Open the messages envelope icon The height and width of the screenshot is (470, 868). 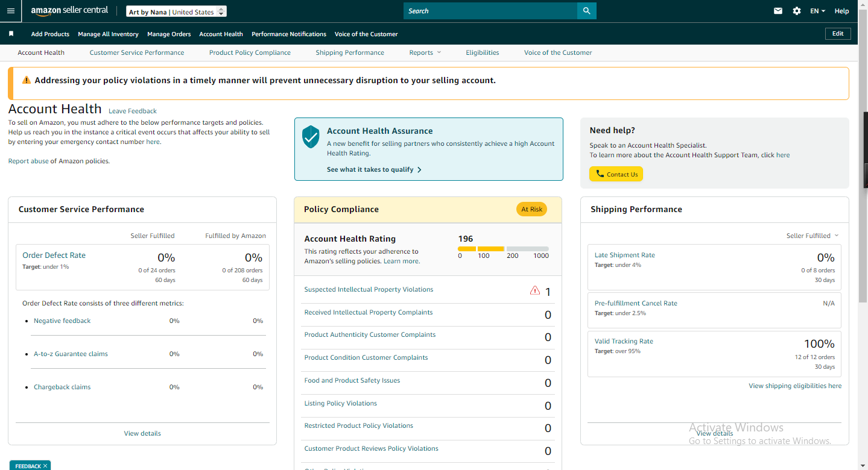[778, 11]
